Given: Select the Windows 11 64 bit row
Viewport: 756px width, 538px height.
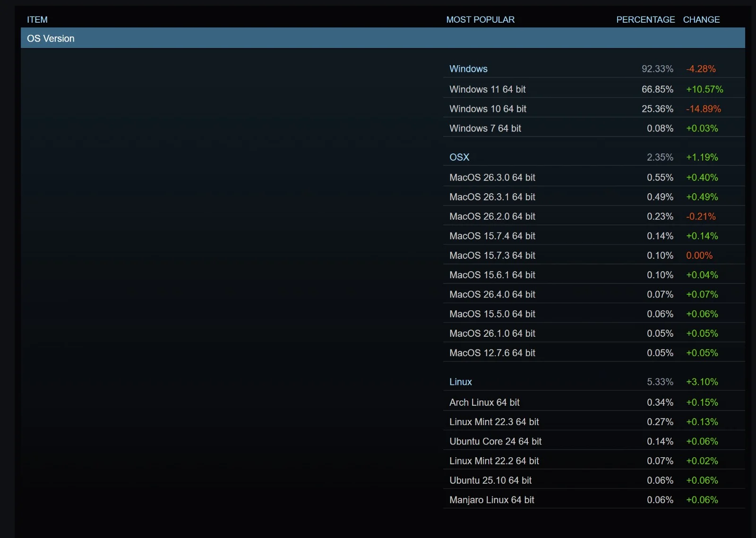Looking at the screenshot, I should tap(487, 89).
